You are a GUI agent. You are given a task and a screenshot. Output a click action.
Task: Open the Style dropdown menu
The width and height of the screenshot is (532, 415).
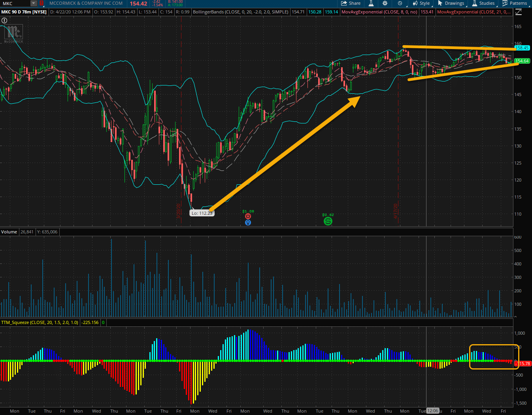[x=421, y=3]
